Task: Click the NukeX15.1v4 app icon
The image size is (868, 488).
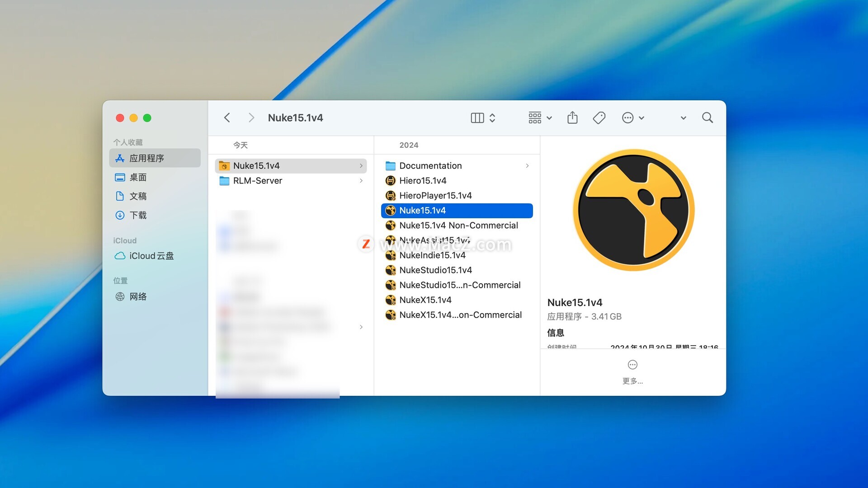Action: coord(391,300)
